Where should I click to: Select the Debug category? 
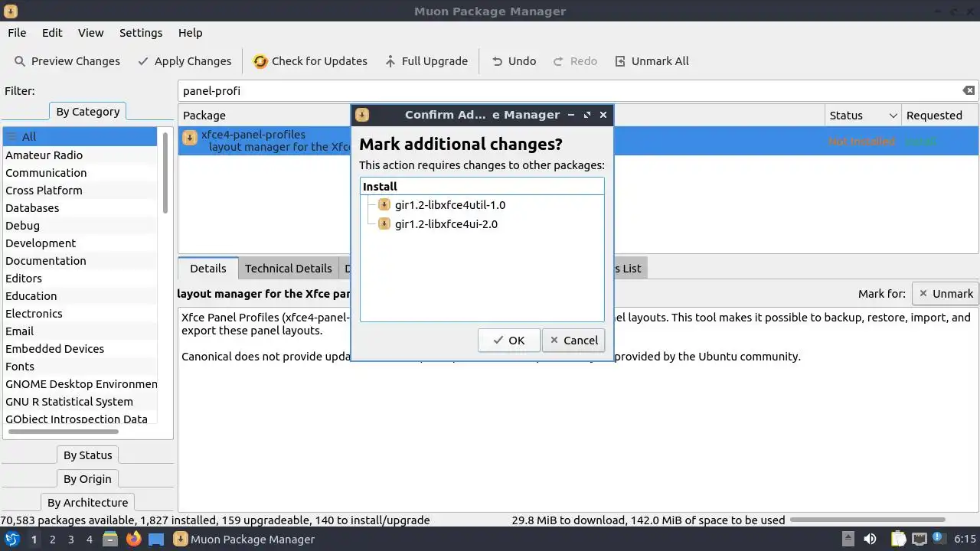coord(80,226)
